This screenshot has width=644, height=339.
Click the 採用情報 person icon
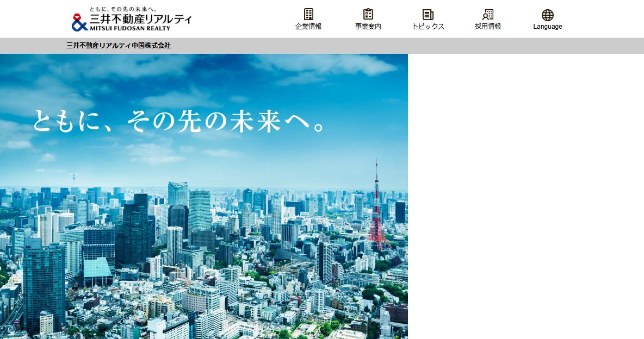(488, 15)
